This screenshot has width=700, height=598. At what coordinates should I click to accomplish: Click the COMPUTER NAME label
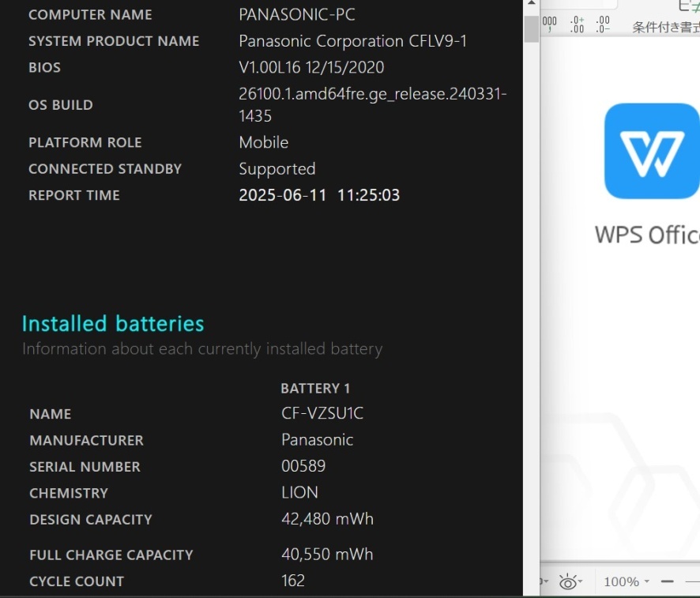[x=90, y=15]
